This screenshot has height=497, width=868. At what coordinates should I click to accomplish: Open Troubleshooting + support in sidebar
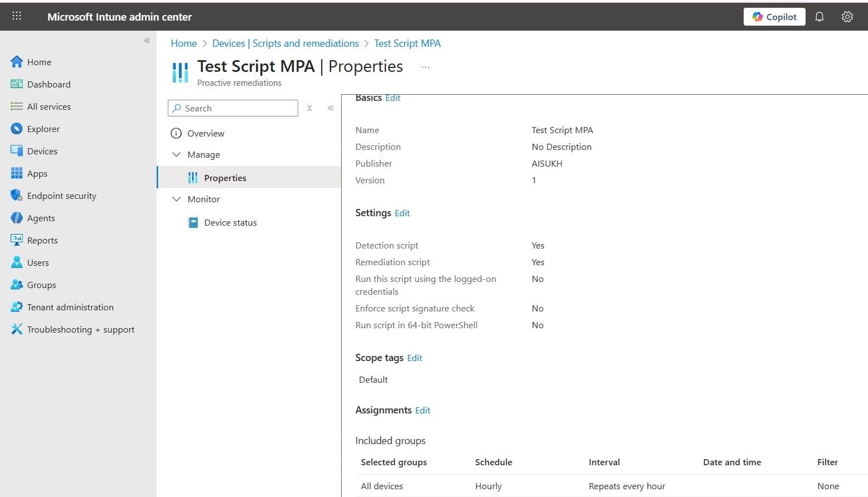click(81, 329)
